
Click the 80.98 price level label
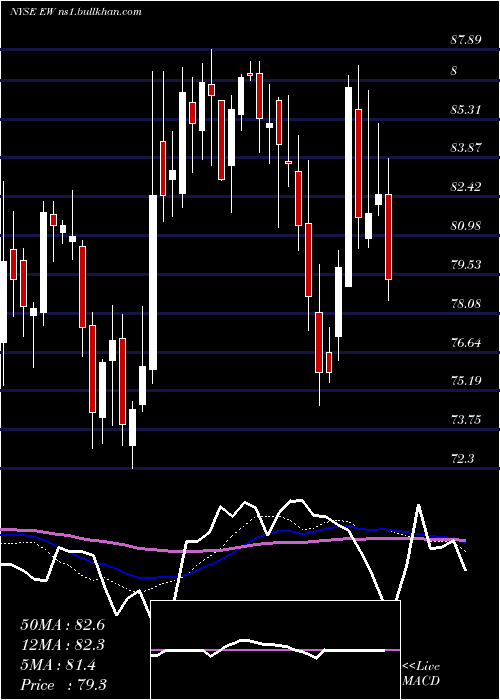466,226
